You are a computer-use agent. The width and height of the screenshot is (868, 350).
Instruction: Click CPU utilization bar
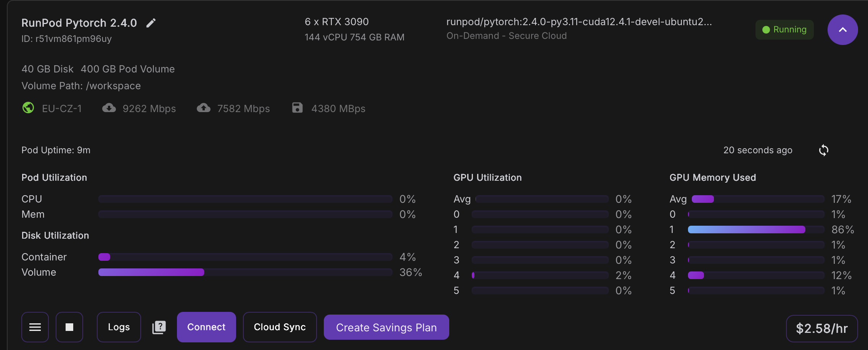click(x=245, y=199)
